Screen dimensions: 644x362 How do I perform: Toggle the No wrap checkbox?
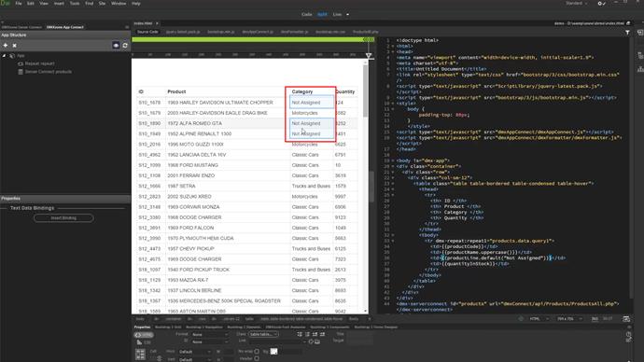(257, 352)
